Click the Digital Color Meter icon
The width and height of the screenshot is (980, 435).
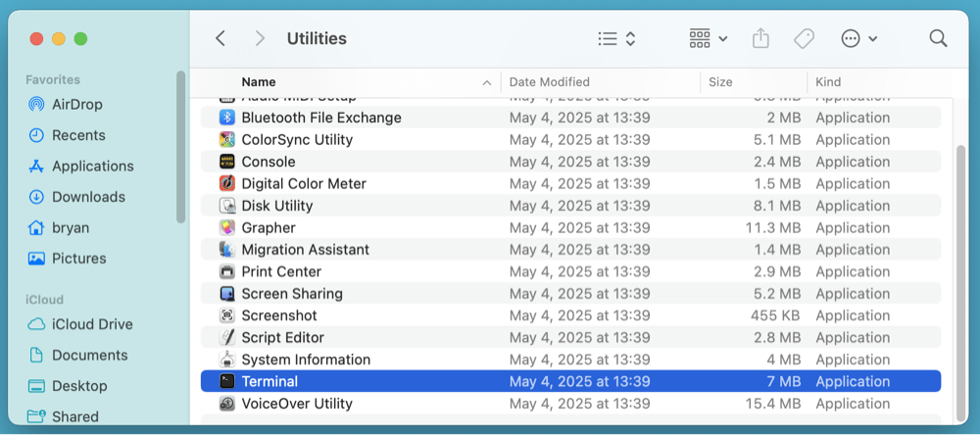227,183
